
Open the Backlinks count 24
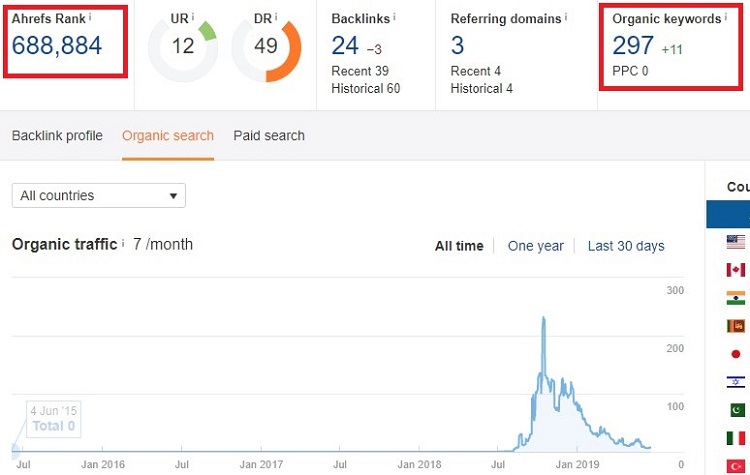point(345,46)
